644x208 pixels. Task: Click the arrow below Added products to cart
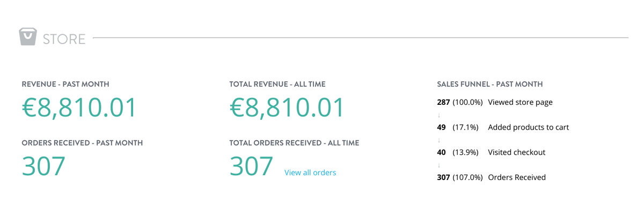click(439, 140)
